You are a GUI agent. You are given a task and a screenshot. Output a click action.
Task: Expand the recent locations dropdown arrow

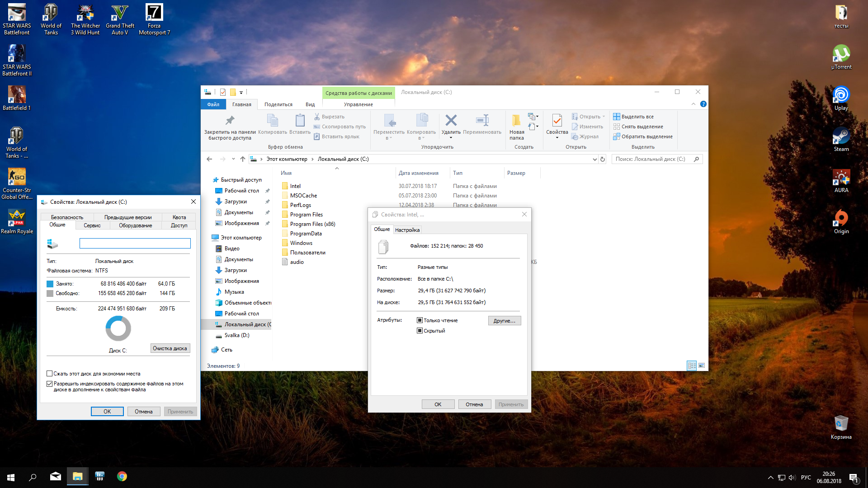tap(233, 159)
